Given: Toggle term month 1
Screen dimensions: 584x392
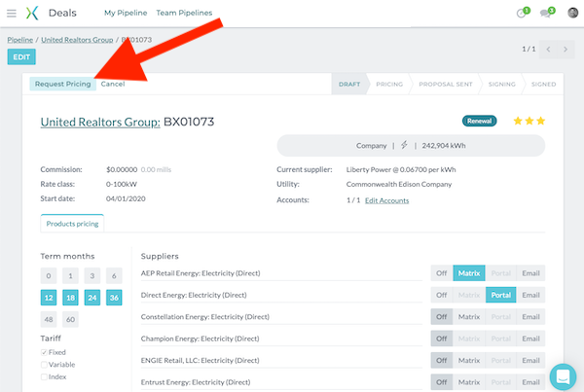Looking at the screenshot, I should 70,276.
